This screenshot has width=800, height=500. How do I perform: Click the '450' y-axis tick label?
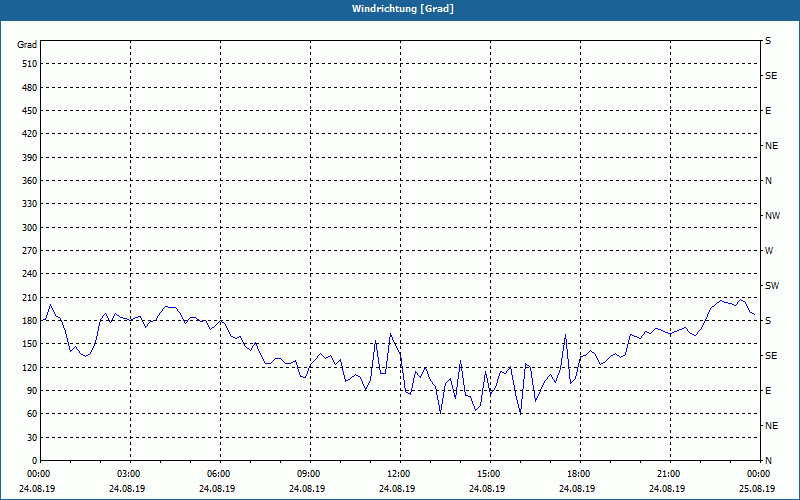(x=30, y=111)
